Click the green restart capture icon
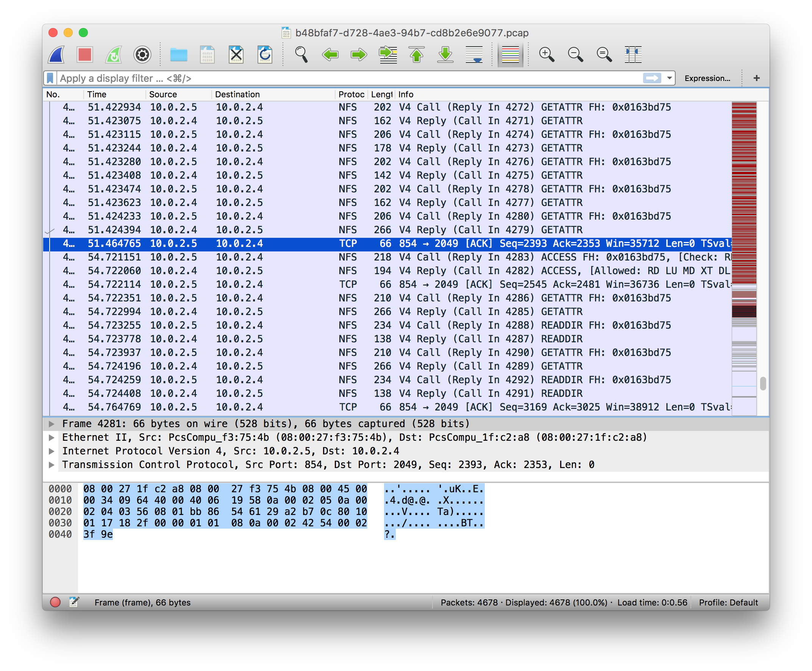812x671 pixels. pyautogui.click(x=114, y=55)
